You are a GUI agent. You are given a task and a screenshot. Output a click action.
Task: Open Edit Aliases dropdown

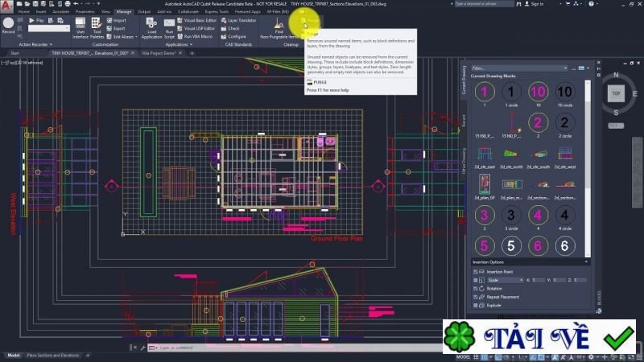(x=122, y=36)
